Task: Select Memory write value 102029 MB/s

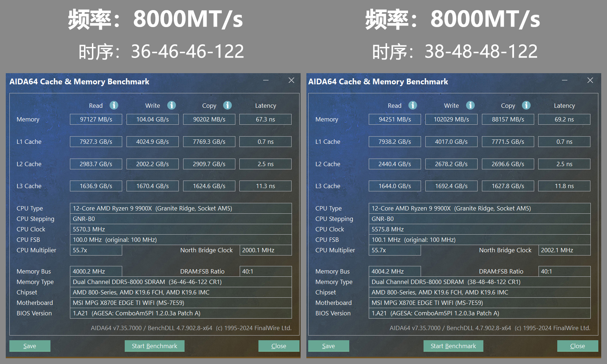Action: pyautogui.click(x=451, y=119)
